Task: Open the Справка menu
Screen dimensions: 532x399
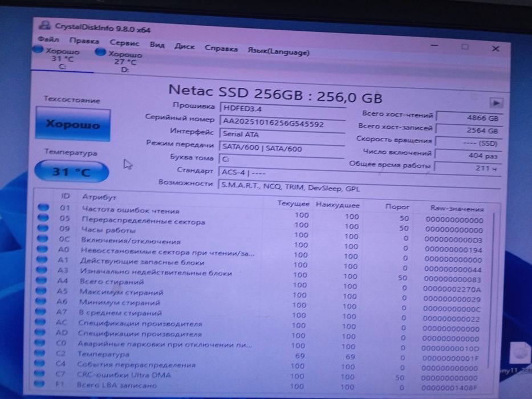Action: pyautogui.click(x=221, y=48)
